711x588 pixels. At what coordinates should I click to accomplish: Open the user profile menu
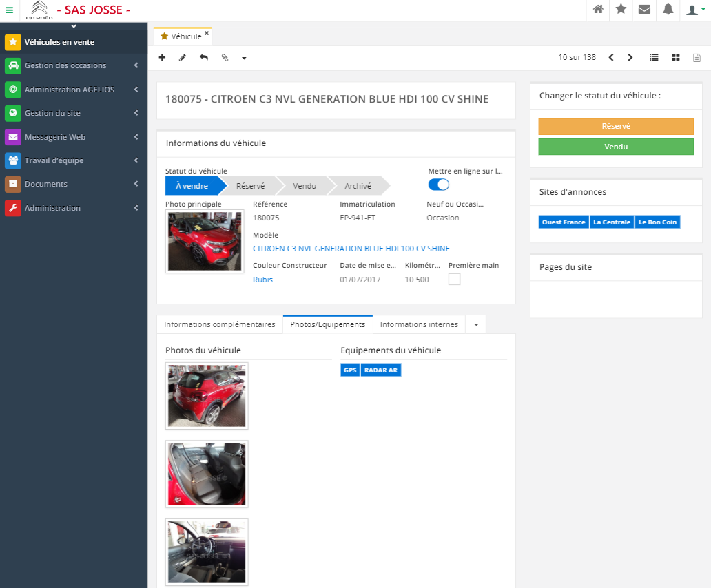(x=695, y=10)
